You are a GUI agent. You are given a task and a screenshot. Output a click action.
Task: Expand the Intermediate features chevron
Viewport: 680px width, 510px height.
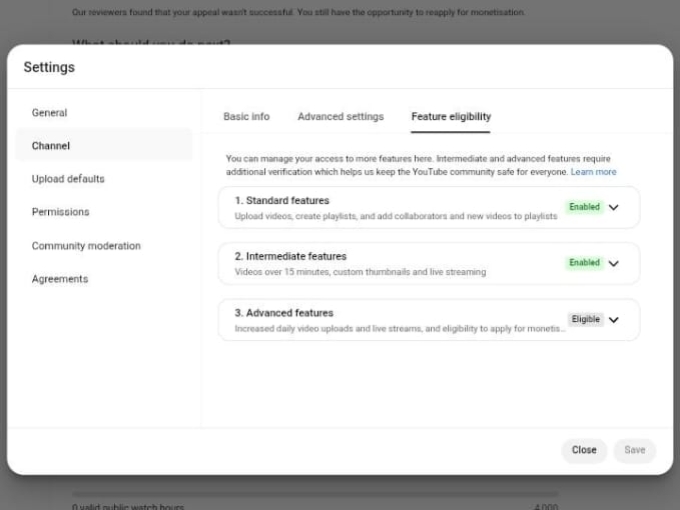pos(614,264)
